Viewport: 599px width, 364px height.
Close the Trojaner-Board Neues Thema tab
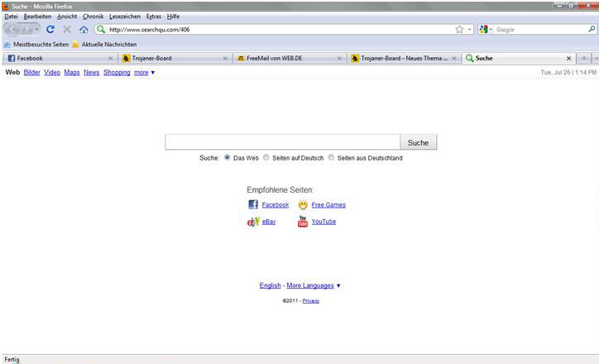[x=454, y=59]
